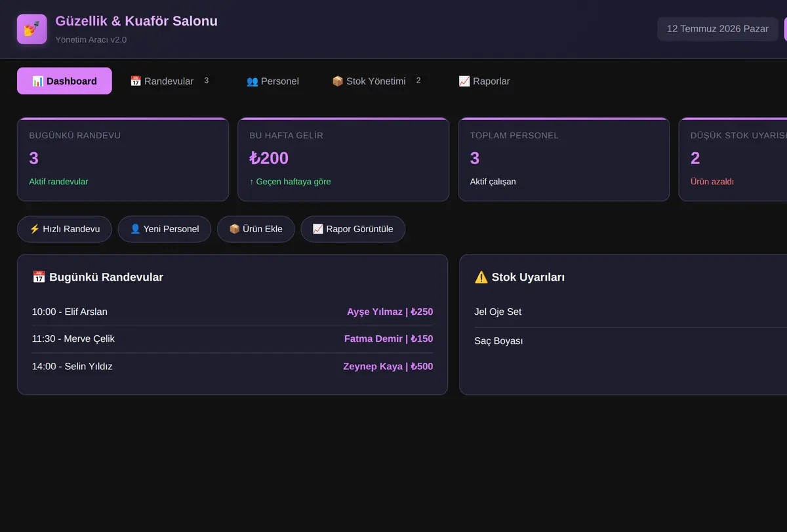Viewport: 787px width, 532px height.
Task: Click the Bugünkü Randevular panel heading
Action: point(98,277)
